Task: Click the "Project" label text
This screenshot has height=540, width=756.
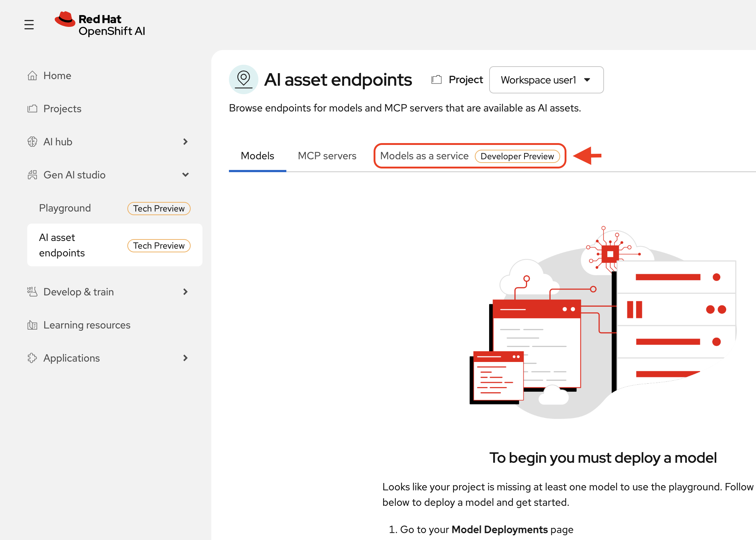Action: [x=466, y=80]
